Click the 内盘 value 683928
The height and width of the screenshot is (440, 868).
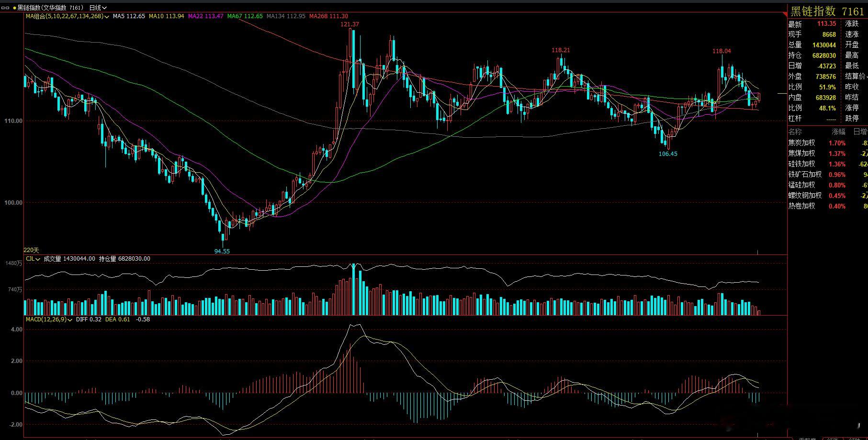[x=826, y=98]
